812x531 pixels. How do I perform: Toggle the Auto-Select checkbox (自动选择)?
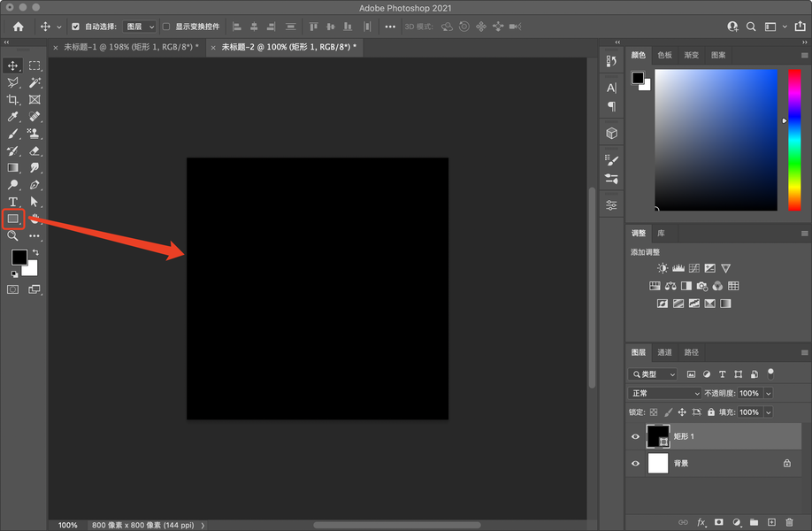[75, 27]
